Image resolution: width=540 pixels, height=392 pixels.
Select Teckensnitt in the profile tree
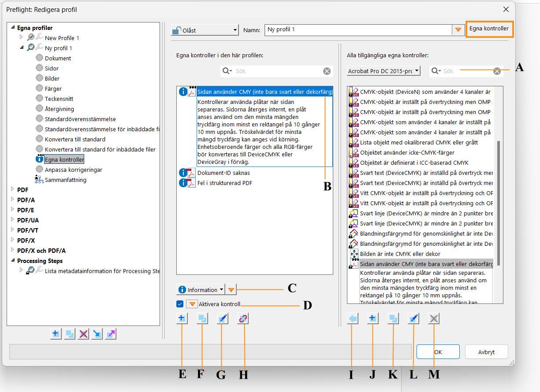(59, 99)
